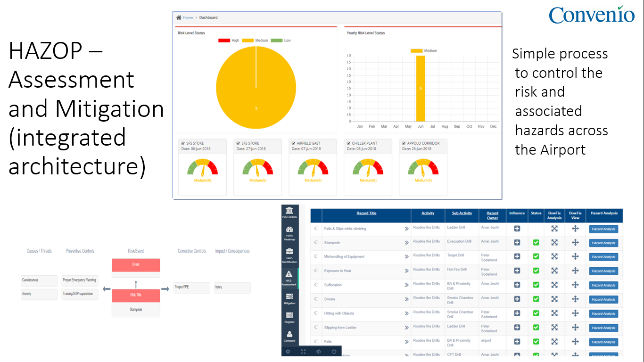644x362 pixels.
Task: Open BowTie Analysis for Slipping from Ladder
Action: pos(554,328)
